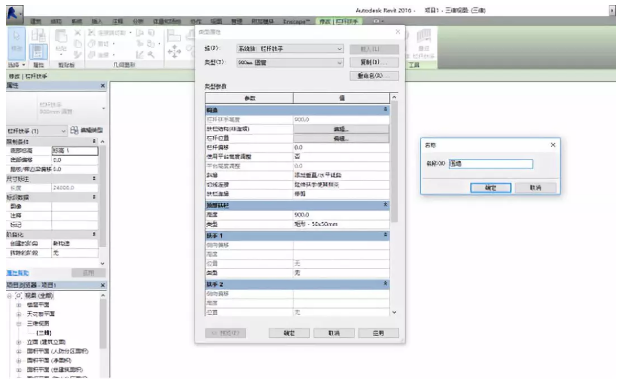Select the Cope (连接端切割) geometry tool
Image resolution: width=622 pixels, height=386 pixels.
pos(110,33)
